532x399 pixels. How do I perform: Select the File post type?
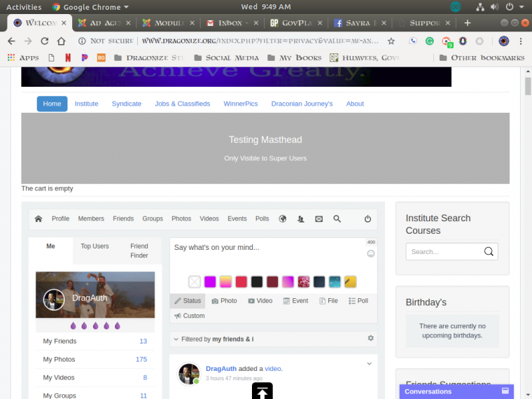(x=328, y=301)
